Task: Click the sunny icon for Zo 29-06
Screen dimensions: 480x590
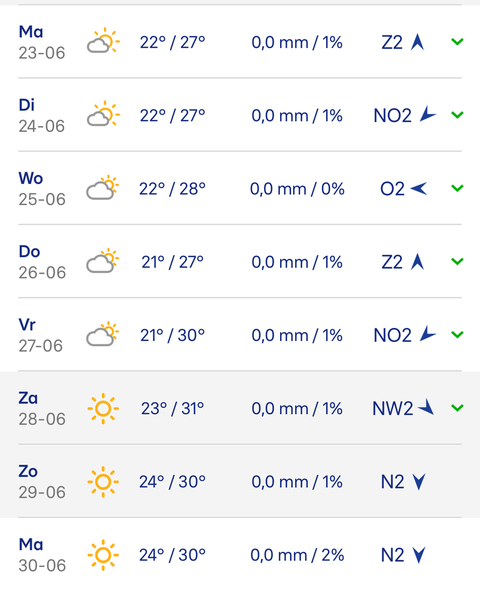Action: click(x=103, y=482)
